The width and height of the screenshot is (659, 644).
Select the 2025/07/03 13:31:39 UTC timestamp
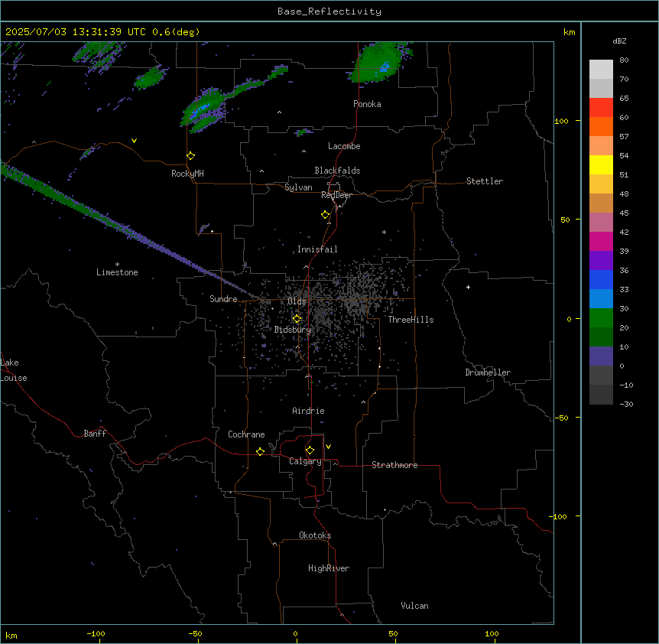coord(76,32)
